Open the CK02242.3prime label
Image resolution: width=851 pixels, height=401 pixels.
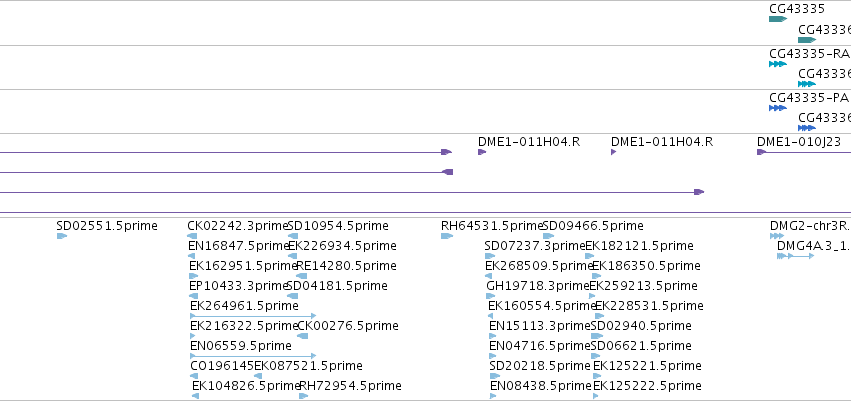click(x=237, y=226)
